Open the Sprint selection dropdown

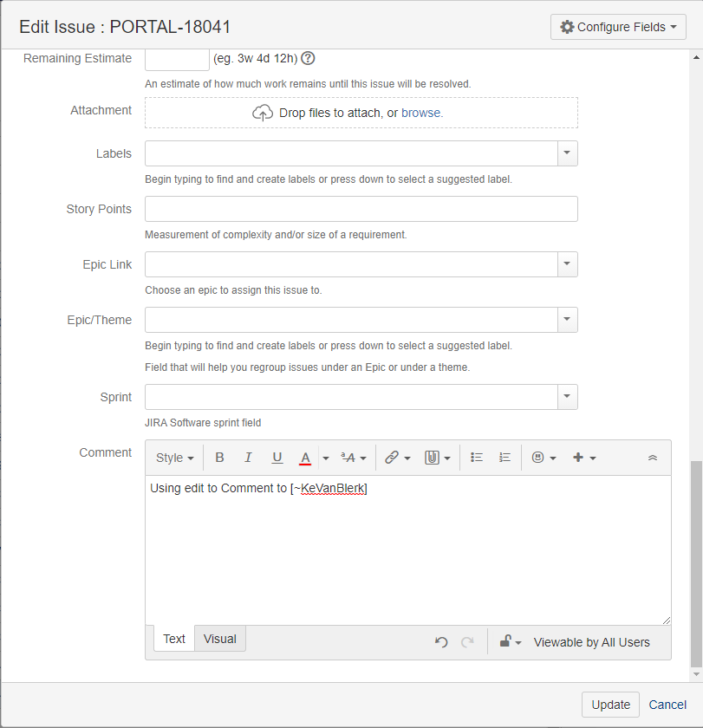tap(567, 397)
